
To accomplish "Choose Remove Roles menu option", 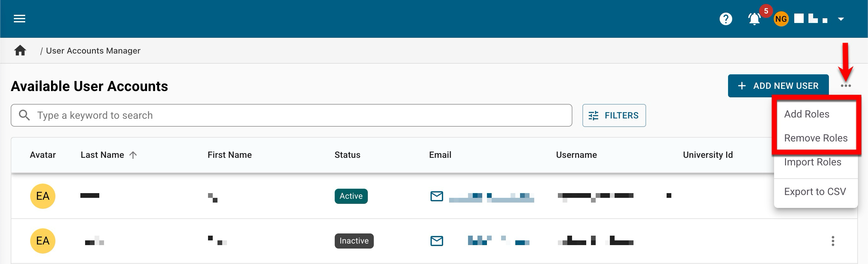I will tap(815, 138).
